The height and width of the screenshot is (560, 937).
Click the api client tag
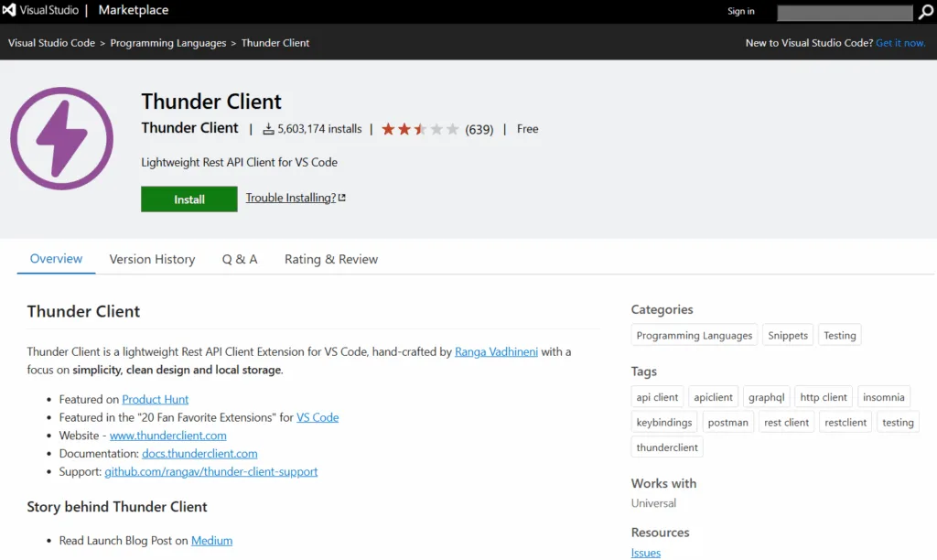(657, 397)
